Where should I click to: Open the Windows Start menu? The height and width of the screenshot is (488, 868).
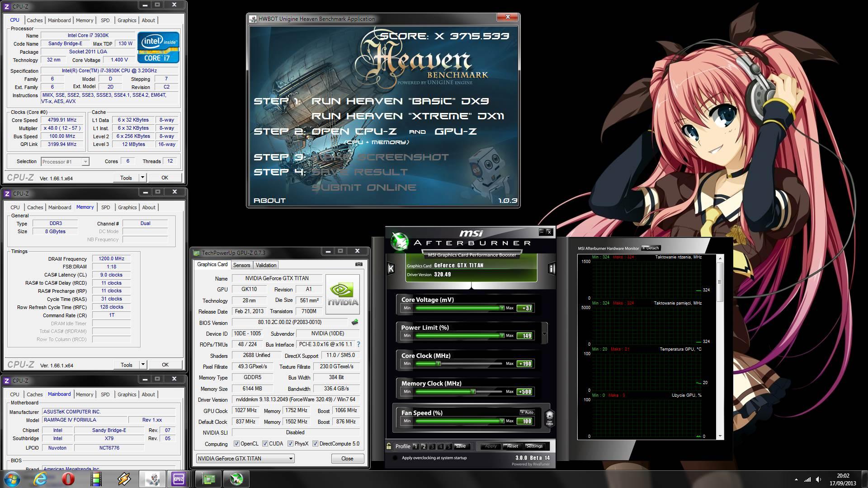(12, 479)
